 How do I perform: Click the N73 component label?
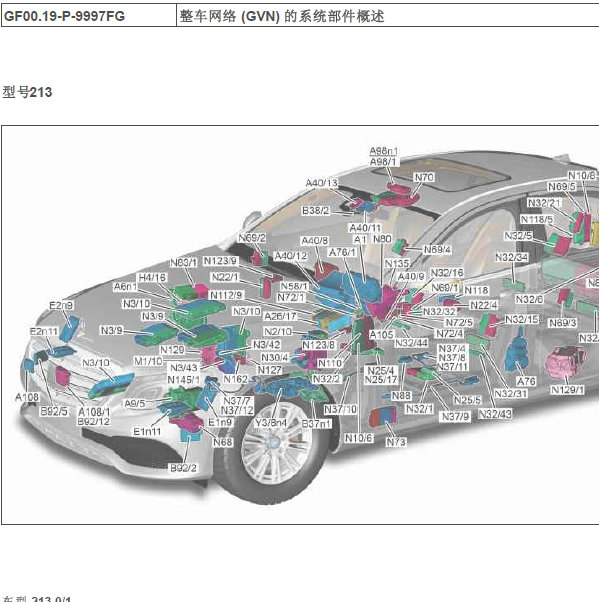point(396,442)
